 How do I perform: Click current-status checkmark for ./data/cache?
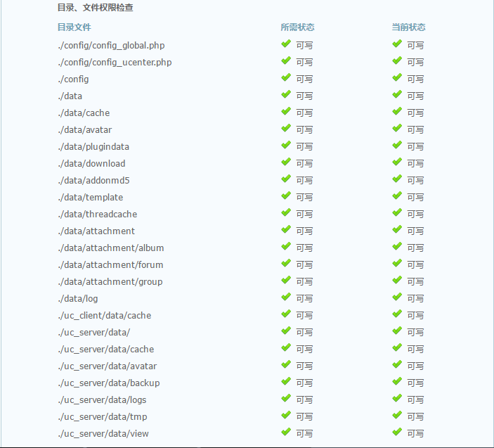pyautogui.click(x=397, y=111)
